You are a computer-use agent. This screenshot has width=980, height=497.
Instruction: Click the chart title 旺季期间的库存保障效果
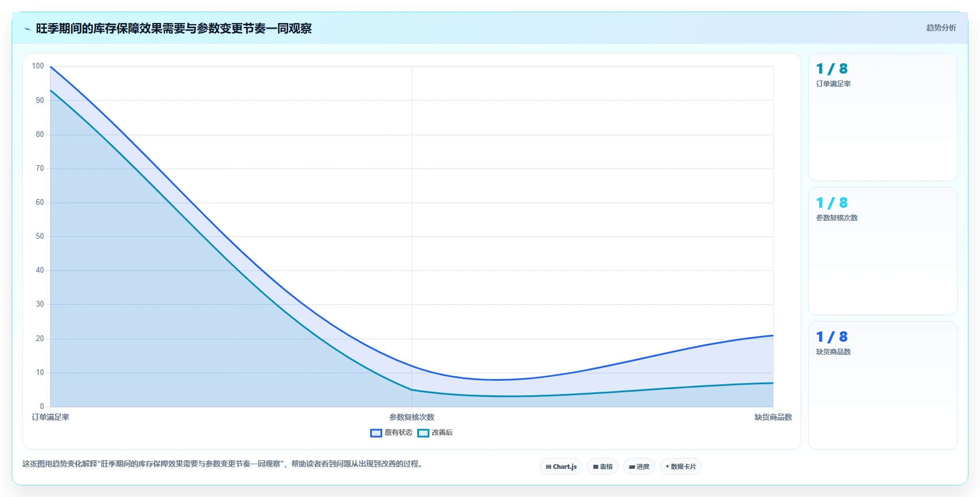coord(174,28)
